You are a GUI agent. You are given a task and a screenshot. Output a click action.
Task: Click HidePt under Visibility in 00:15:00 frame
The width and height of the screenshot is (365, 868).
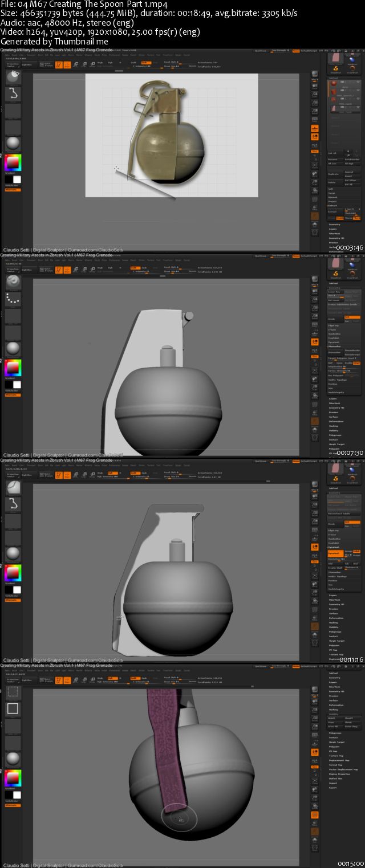click(x=335, y=718)
